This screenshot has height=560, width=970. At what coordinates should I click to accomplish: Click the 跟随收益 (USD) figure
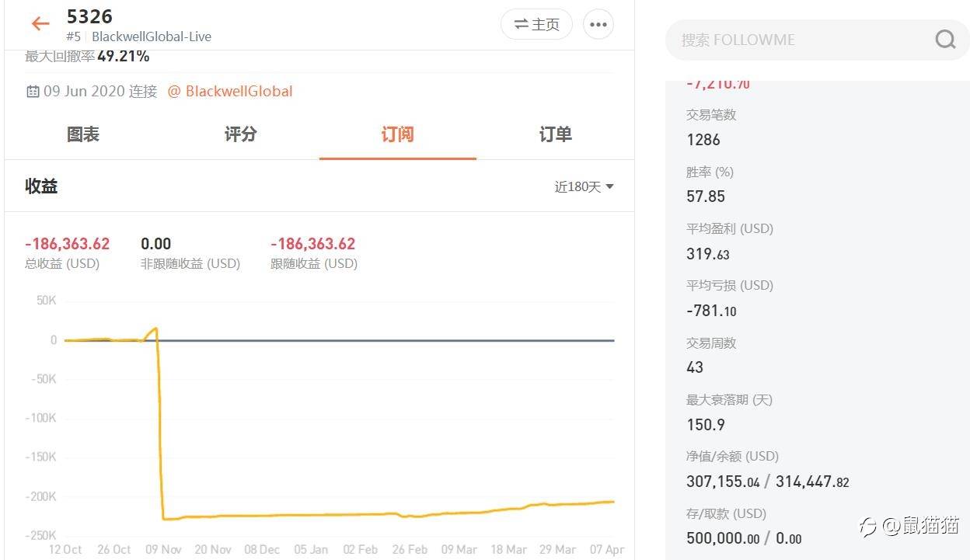[x=313, y=244]
